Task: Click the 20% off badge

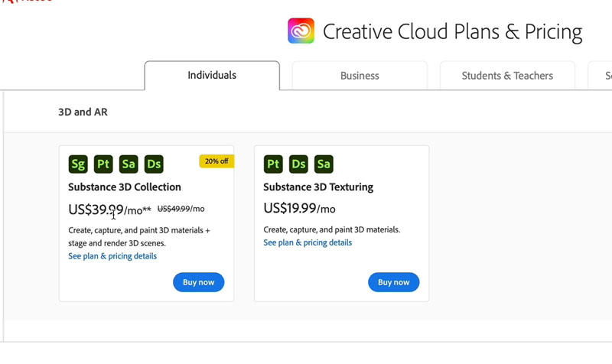Action: point(216,161)
